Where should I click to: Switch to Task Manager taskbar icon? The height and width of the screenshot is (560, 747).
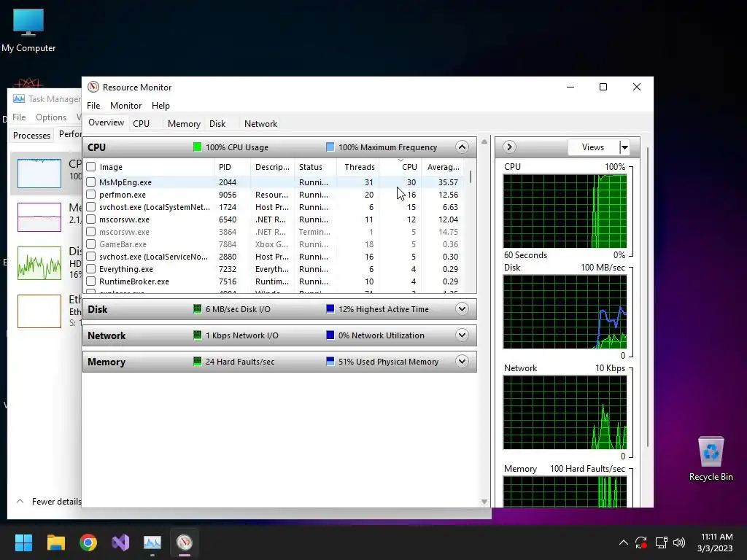tap(152, 542)
